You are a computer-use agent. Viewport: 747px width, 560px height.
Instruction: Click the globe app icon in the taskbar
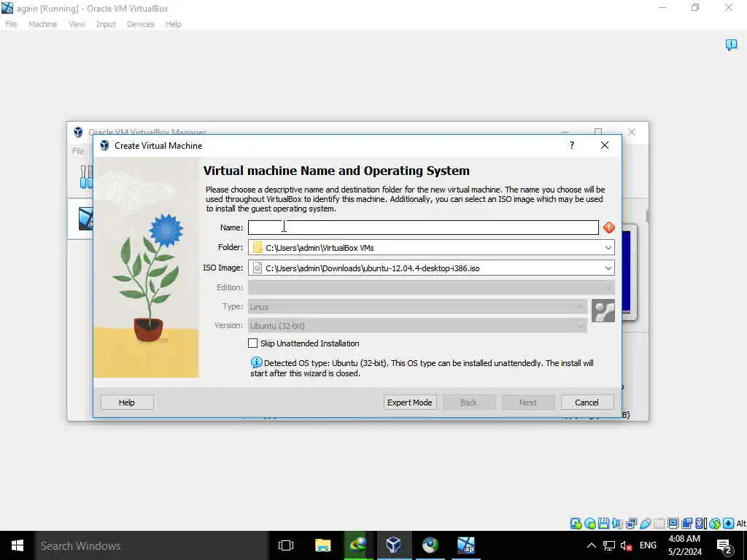(430, 545)
